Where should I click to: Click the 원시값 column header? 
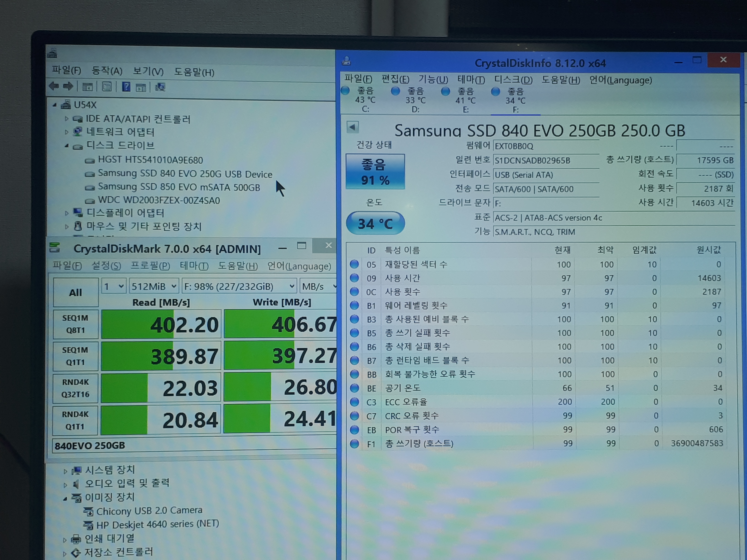pyautogui.click(x=709, y=250)
